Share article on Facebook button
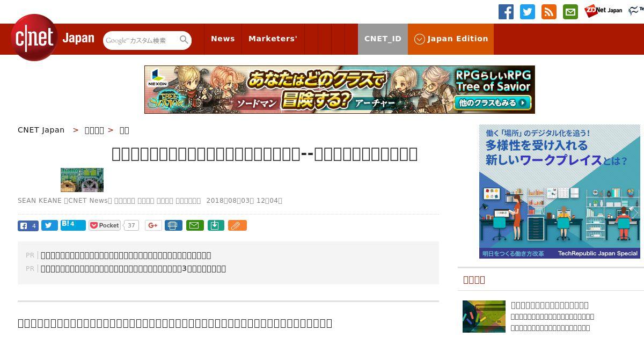The height and width of the screenshot is (338, 644). pyautogui.click(x=28, y=226)
